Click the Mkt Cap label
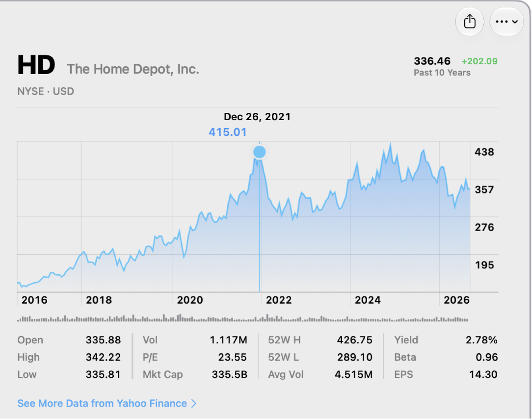Image resolution: width=532 pixels, height=419 pixels. click(163, 374)
